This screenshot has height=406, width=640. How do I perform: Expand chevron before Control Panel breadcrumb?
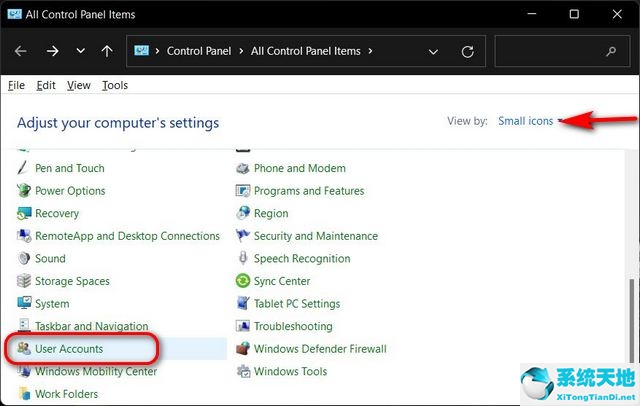[x=157, y=51]
